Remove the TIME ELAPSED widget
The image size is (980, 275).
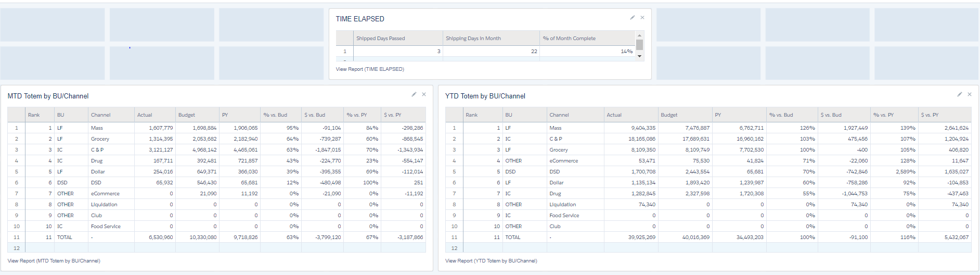pos(642,18)
